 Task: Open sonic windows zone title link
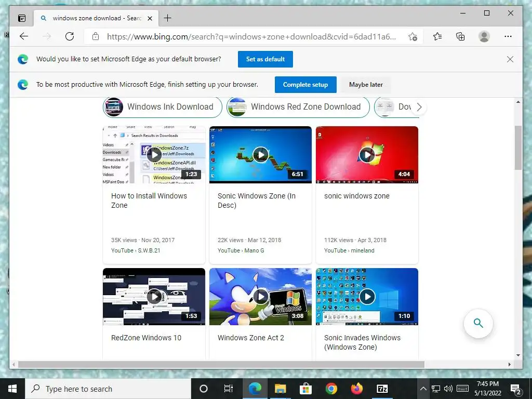[356, 196]
